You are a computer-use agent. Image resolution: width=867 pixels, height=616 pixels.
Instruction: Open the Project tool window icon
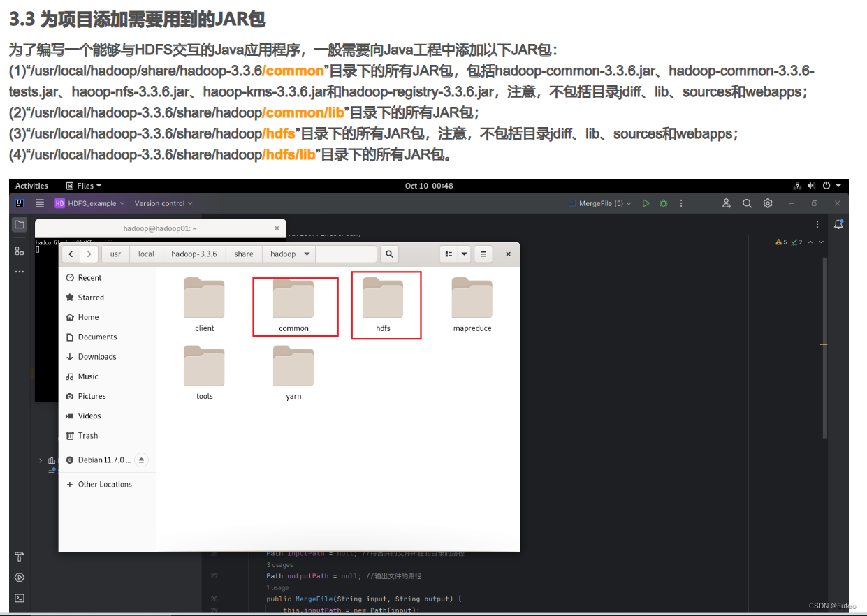pos(18,223)
